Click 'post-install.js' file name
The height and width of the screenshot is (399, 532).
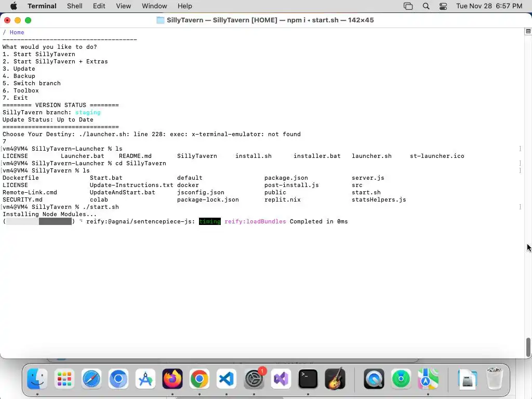coord(291,185)
